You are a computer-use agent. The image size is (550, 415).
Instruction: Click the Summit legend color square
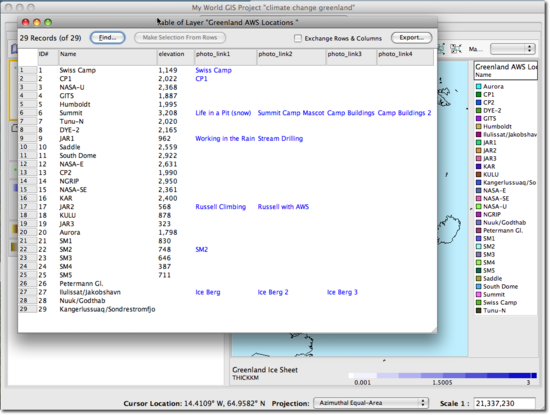pyautogui.click(x=478, y=294)
